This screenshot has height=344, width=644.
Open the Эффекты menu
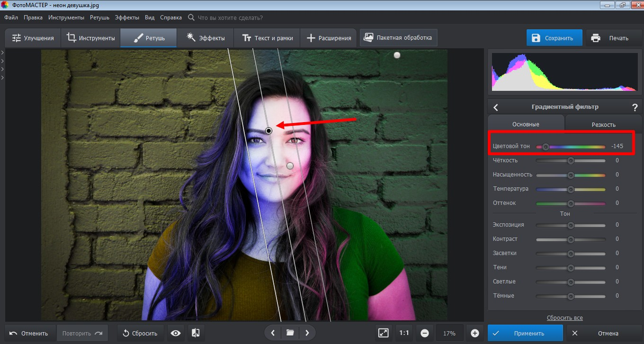click(x=127, y=18)
